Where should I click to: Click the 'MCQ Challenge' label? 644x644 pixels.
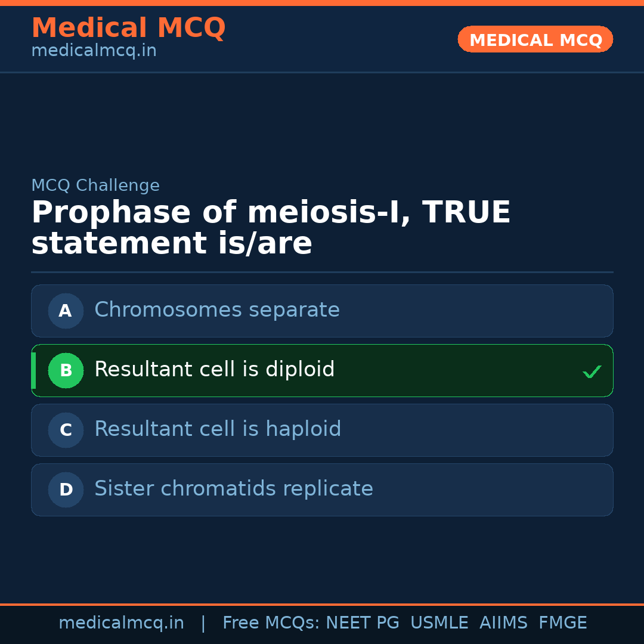(95, 185)
